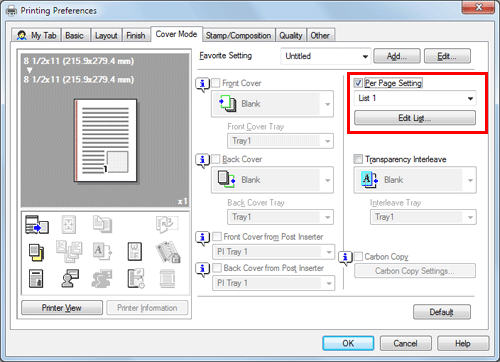
Task: Click the document-with-hand-stamp icon in the bottom row
Action: (36, 279)
